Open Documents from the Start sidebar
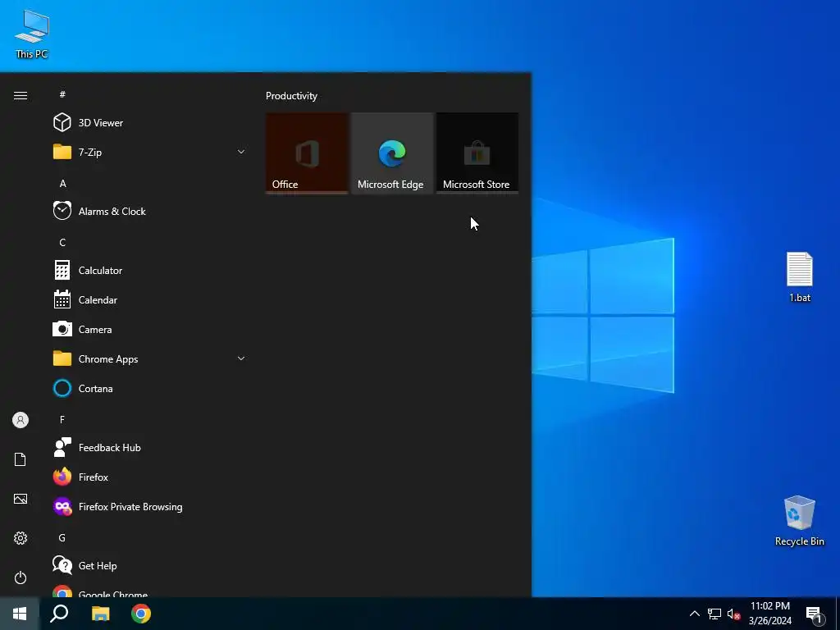 [x=21, y=459]
